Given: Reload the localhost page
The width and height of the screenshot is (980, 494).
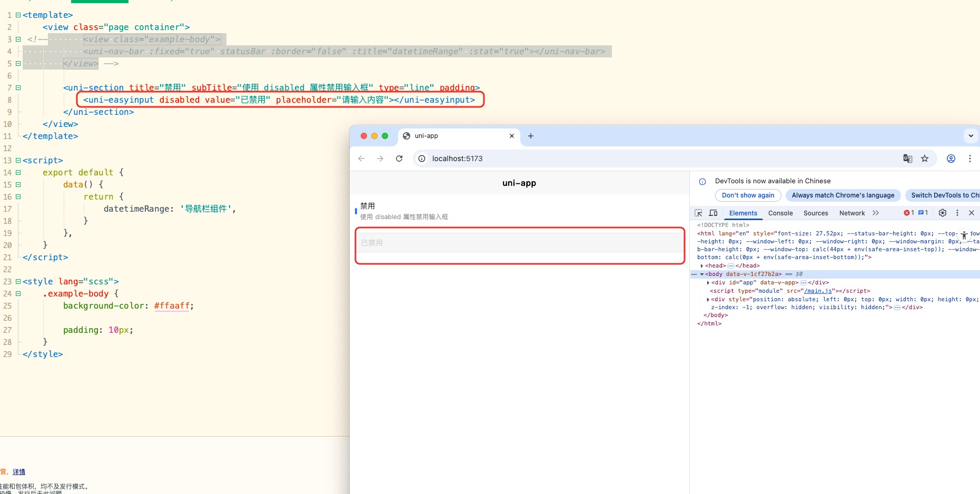Looking at the screenshot, I should 399,159.
